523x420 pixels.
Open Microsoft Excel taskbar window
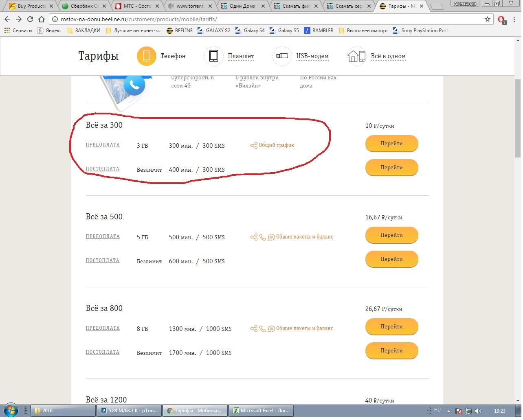tap(261, 411)
